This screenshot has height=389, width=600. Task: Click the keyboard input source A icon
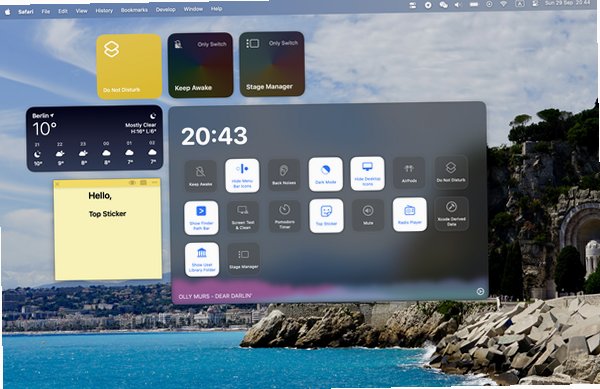click(x=520, y=3)
